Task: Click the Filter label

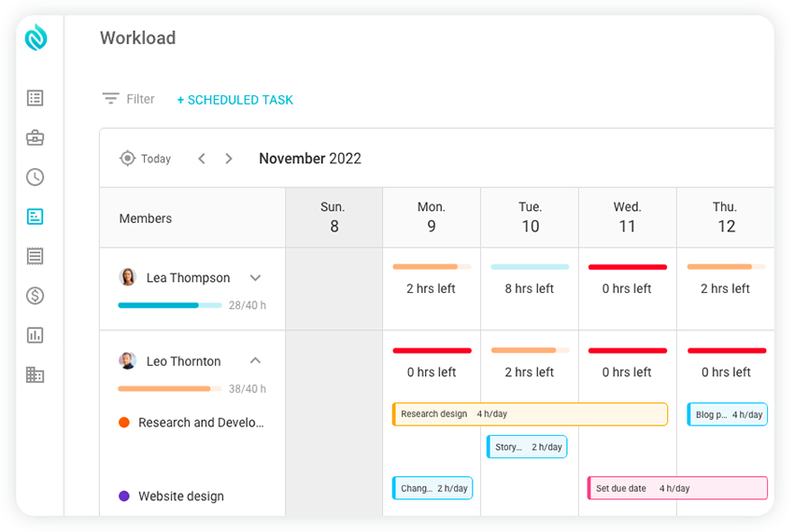Action: coord(140,99)
